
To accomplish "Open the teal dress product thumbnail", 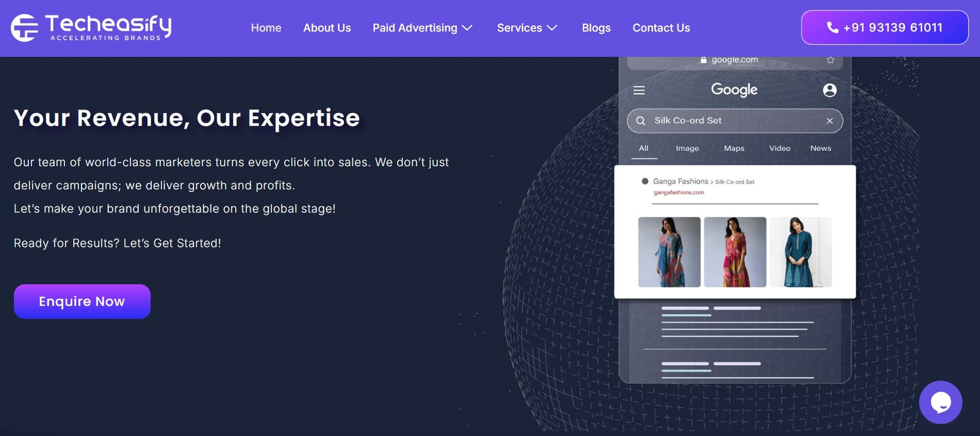I will pyautogui.click(x=800, y=252).
